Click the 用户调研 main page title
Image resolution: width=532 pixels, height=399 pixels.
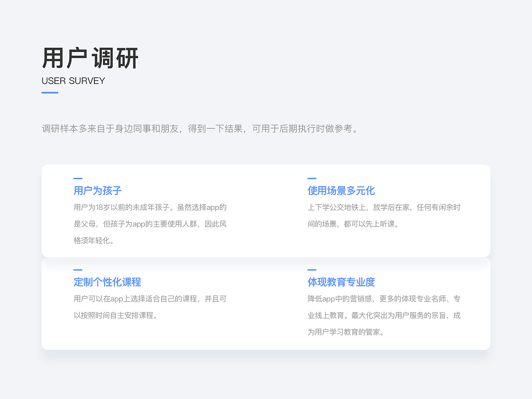(x=90, y=58)
